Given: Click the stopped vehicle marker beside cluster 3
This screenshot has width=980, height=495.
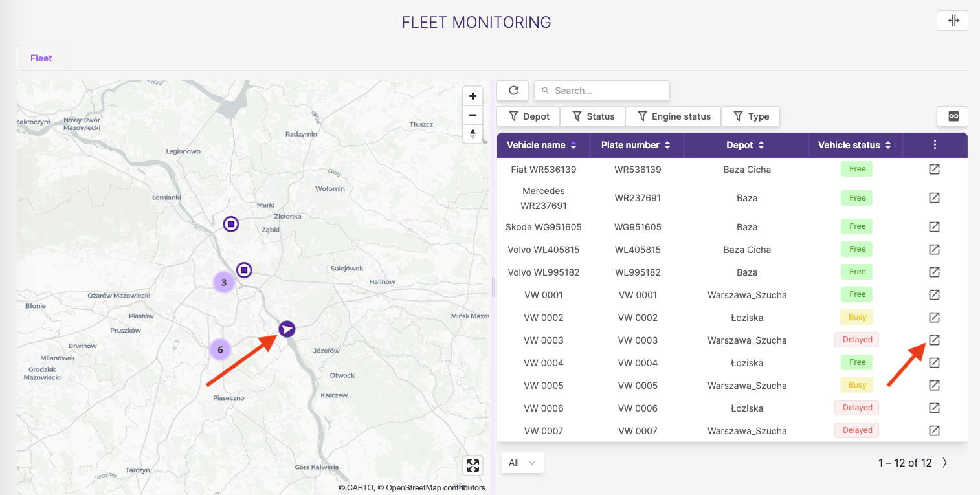Looking at the screenshot, I should point(244,270).
